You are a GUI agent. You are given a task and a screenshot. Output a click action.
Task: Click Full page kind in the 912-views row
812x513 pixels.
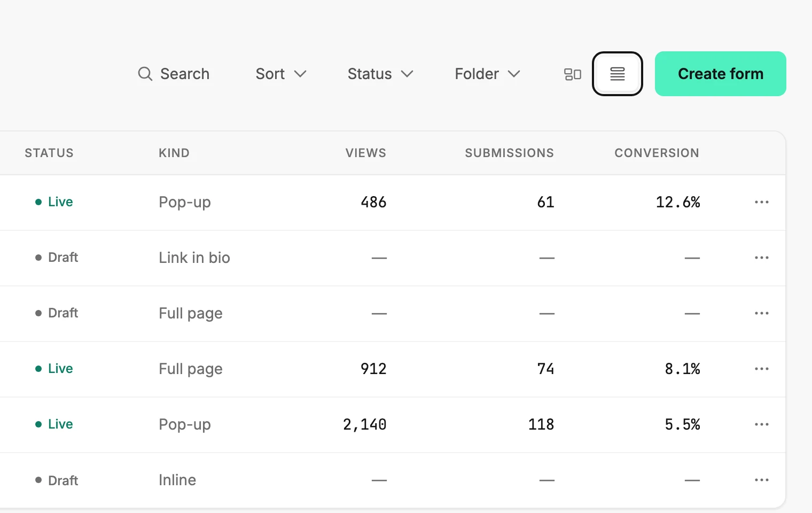[x=191, y=369]
